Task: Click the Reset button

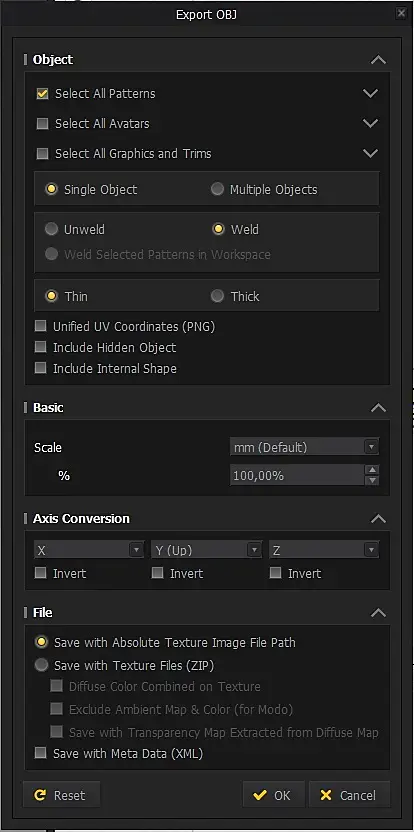Action: [x=61, y=795]
